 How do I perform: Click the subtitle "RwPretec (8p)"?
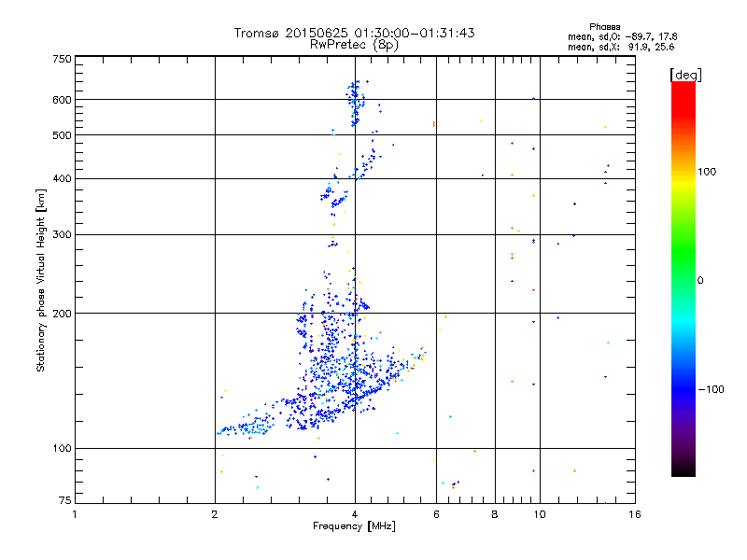pos(354,45)
